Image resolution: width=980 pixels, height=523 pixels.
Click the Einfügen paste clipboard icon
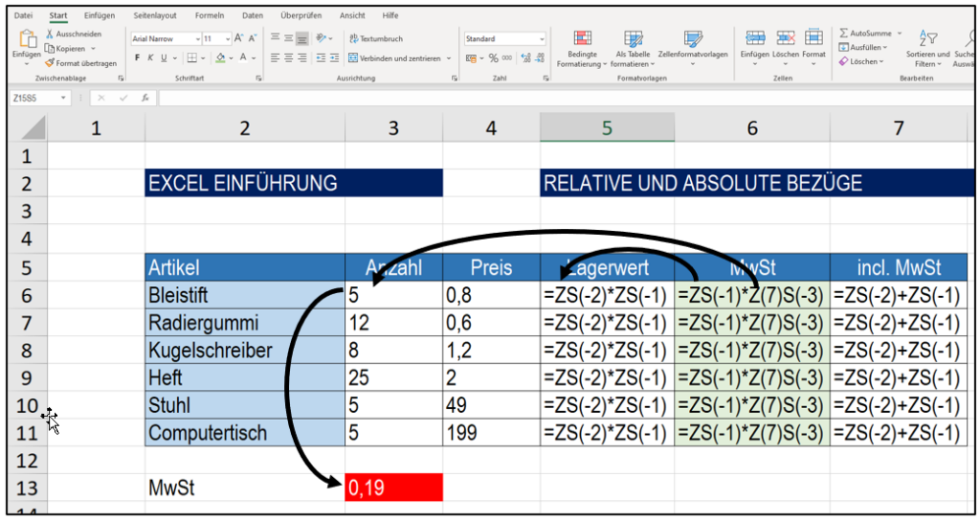coord(28,38)
